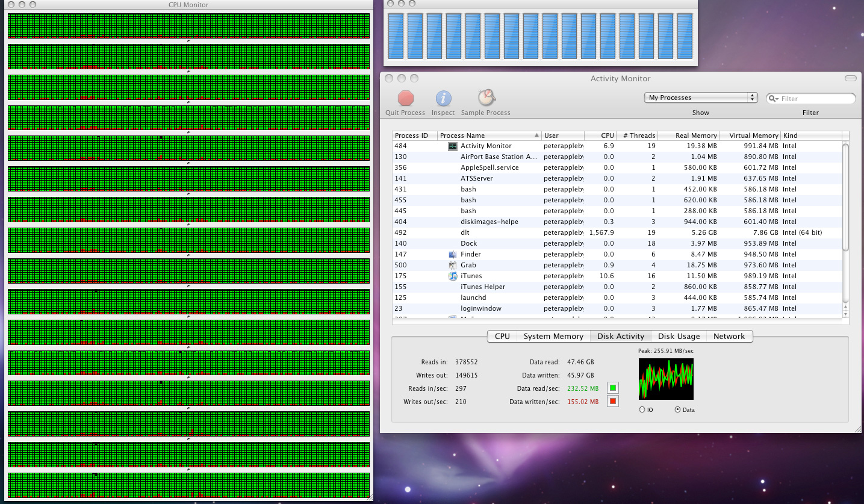Select the bash row with PID 455

pyautogui.click(x=617, y=200)
